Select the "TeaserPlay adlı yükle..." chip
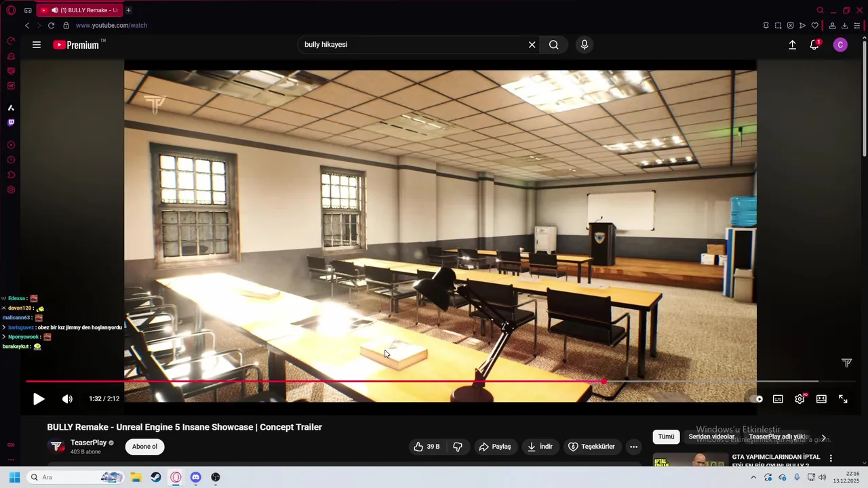The image size is (868, 488). pyautogui.click(x=777, y=436)
